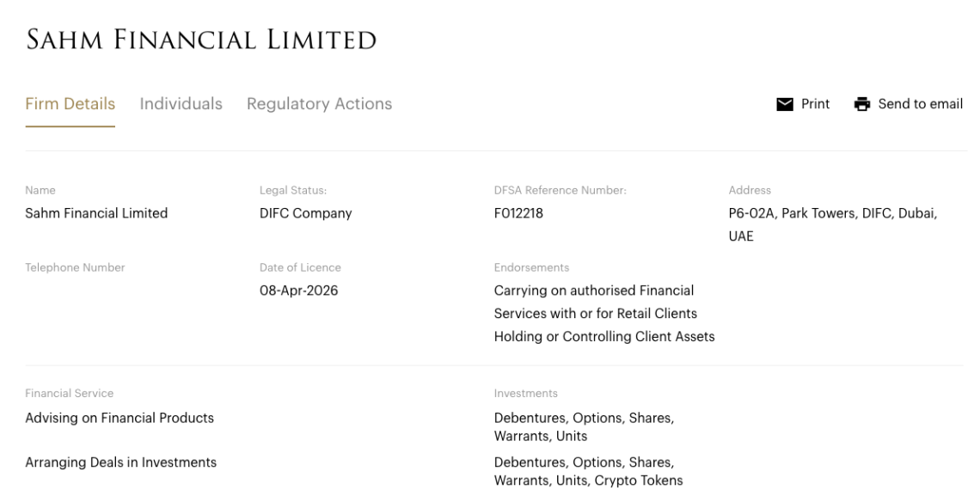Click the DFSA reference number F012218
Viewport: 980px width, 490px height.
518,213
